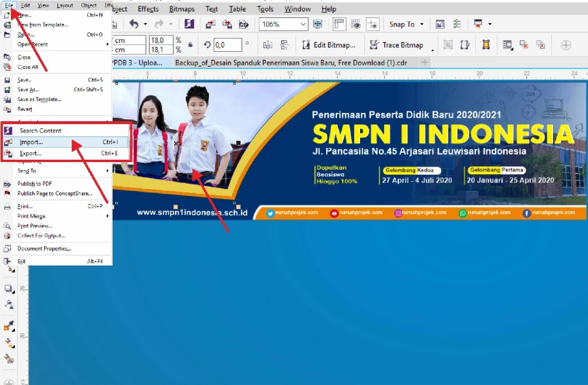This screenshot has height=385, width=588.
Task: Expand the Print Merge submenu
Action: coord(107,216)
